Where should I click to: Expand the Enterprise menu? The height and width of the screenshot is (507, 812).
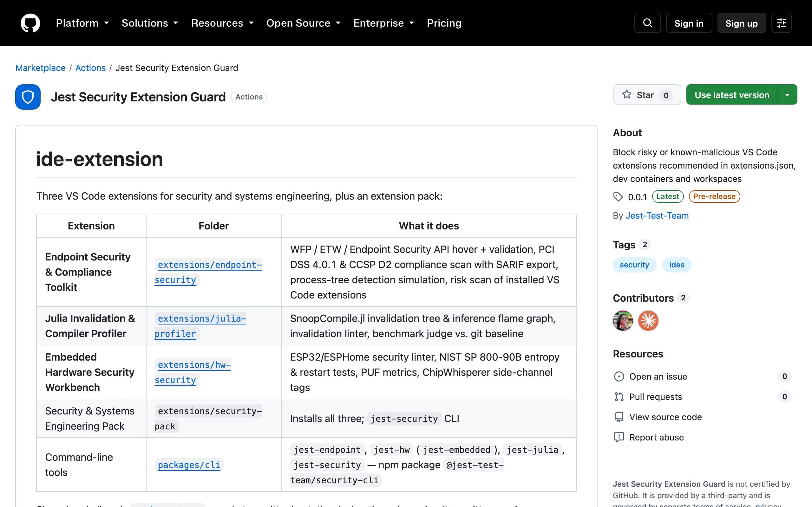383,23
